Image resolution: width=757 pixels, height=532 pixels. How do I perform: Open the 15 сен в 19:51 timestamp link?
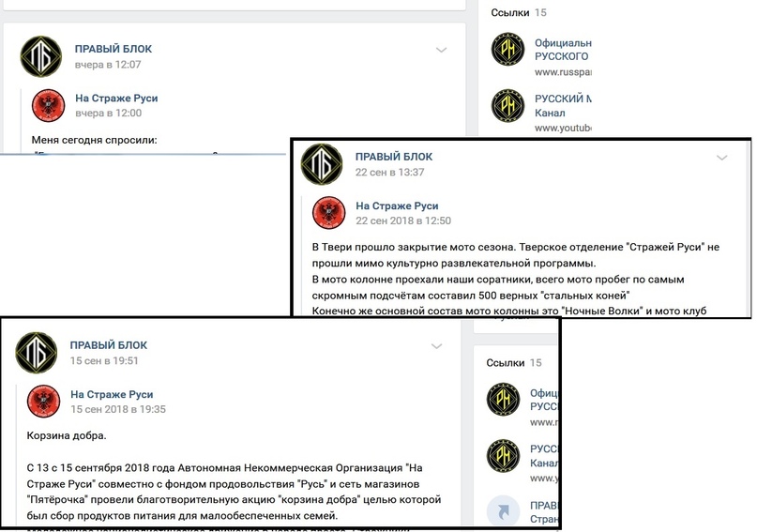point(104,360)
